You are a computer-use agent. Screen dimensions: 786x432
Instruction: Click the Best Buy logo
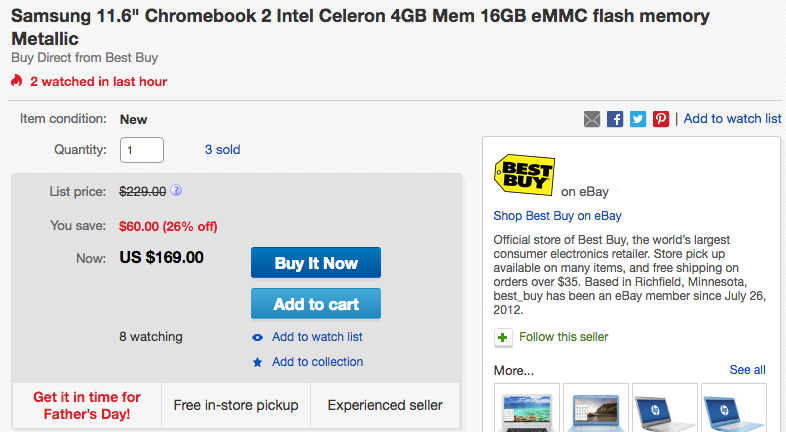point(523,172)
